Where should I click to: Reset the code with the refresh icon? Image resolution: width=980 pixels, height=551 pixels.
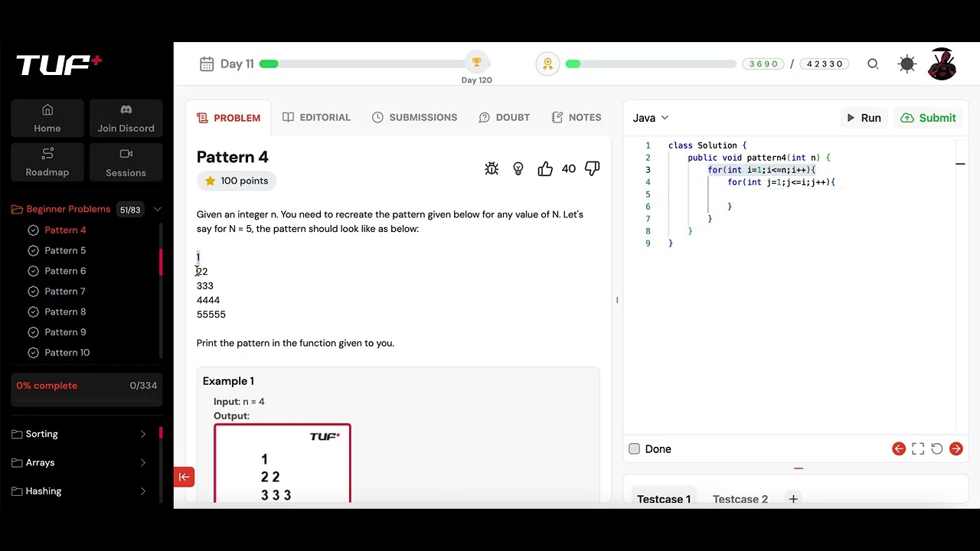pos(937,449)
